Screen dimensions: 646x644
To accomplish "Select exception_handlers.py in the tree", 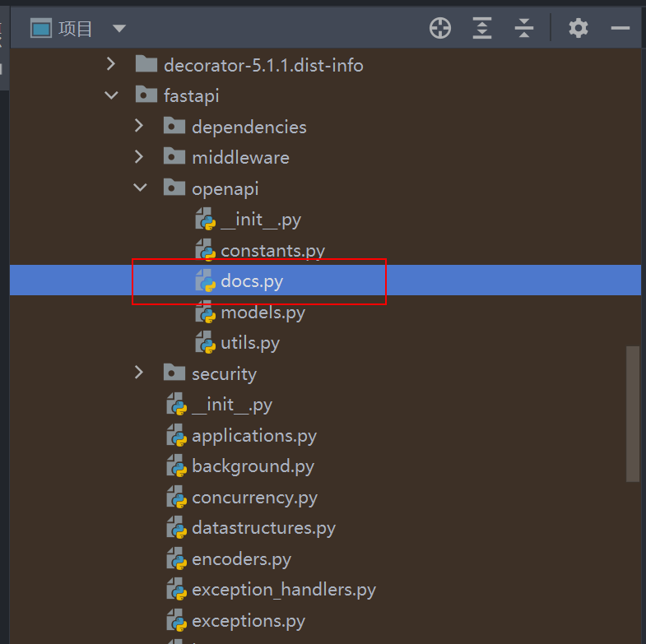I will click(284, 590).
